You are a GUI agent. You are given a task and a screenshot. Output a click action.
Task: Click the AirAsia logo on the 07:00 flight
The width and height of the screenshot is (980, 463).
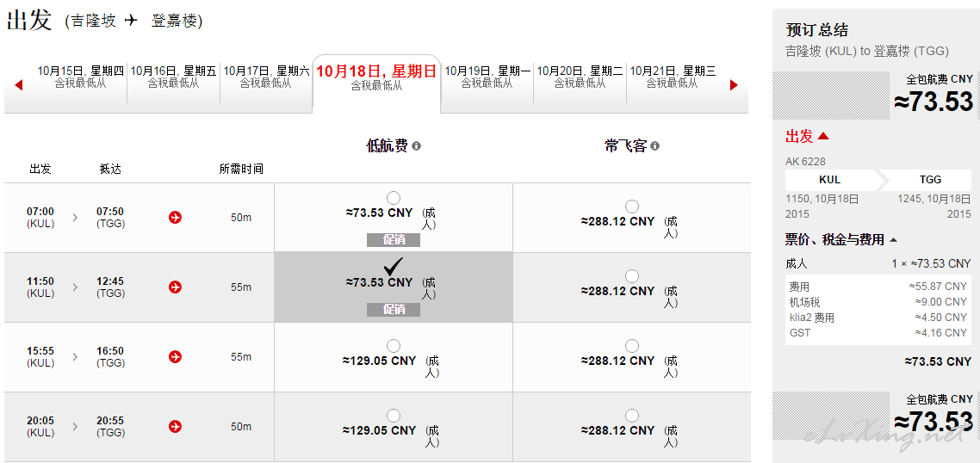175,217
